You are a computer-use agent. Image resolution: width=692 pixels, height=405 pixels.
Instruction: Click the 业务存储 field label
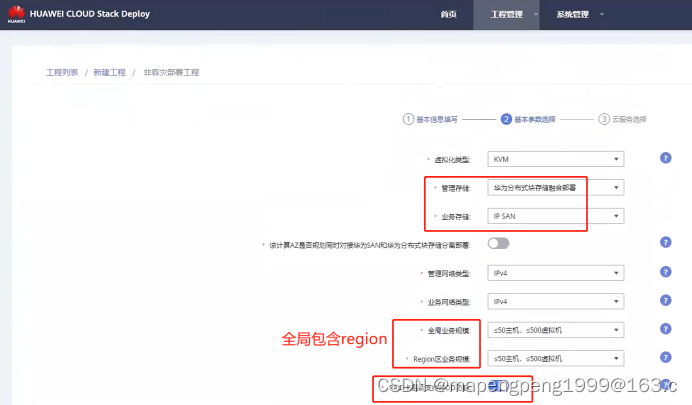point(456,217)
